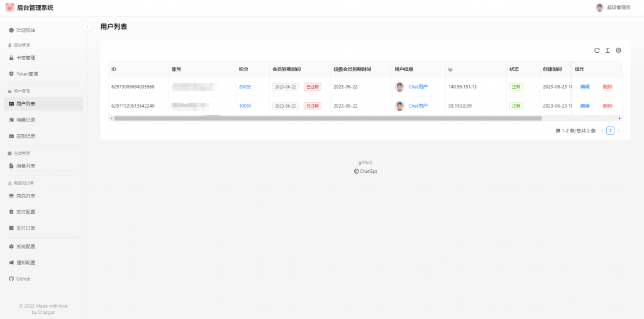Open 系统配置 menu item
Viewport: 644px width, 319px height.
pos(43,247)
